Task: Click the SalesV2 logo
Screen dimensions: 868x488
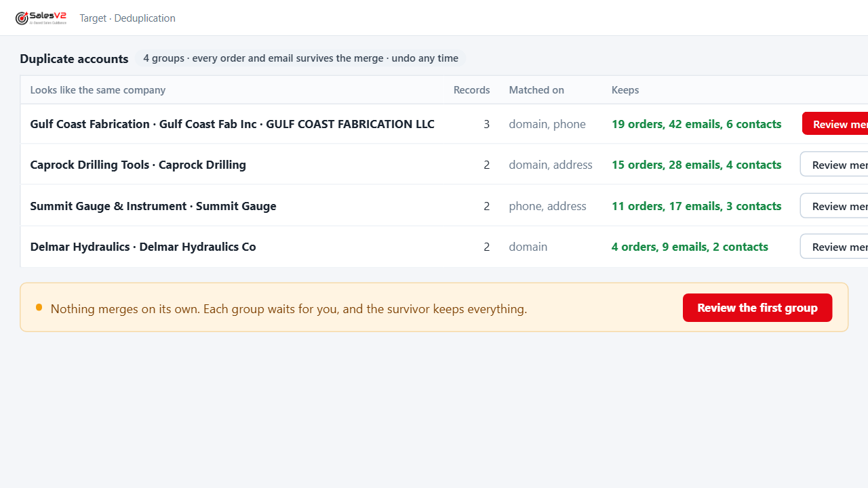Action: 41,18
